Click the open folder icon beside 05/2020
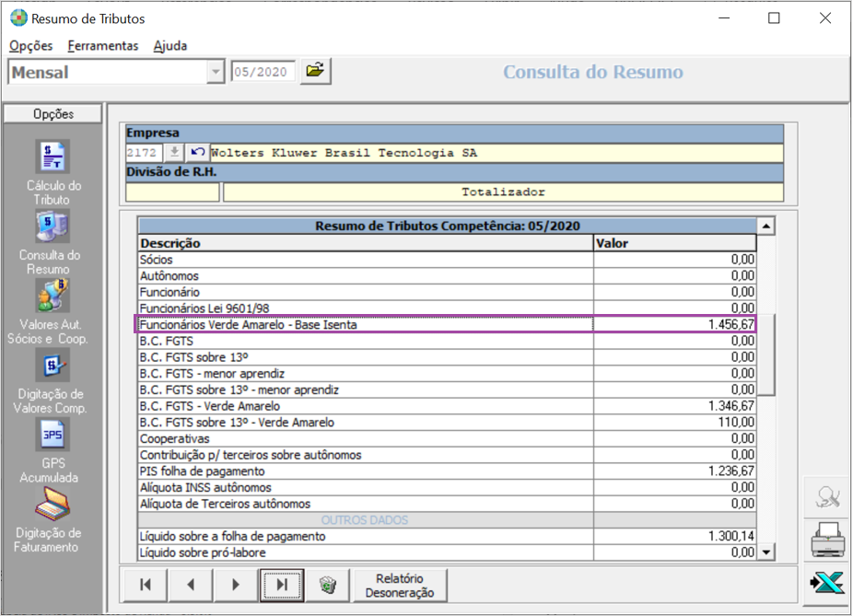Screen dimensions: 853x616 [316, 71]
